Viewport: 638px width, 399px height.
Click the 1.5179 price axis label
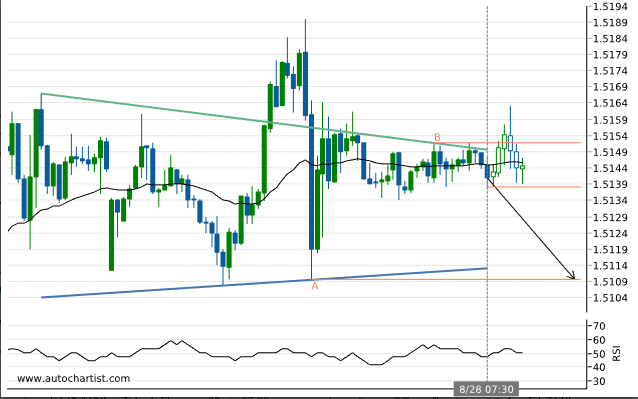click(x=610, y=55)
